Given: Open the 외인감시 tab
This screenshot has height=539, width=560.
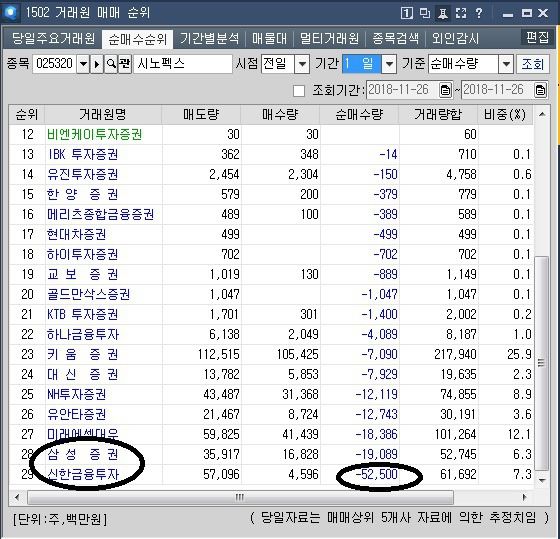Looking at the screenshot, I should point(455,38).
